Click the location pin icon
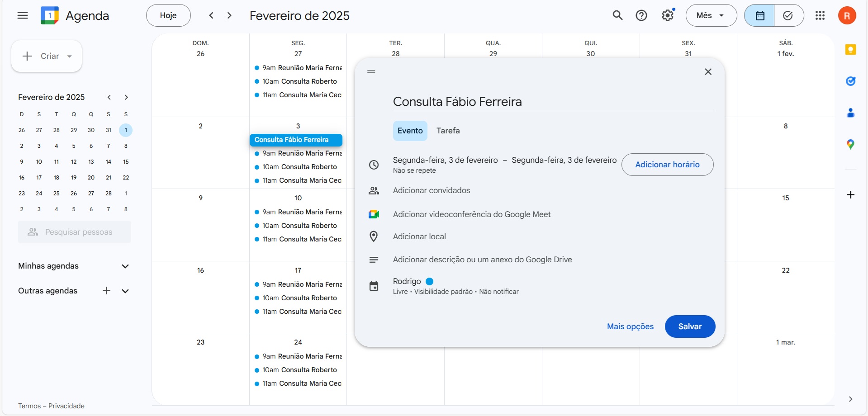 pyautogui.click(x=374, y=236)
